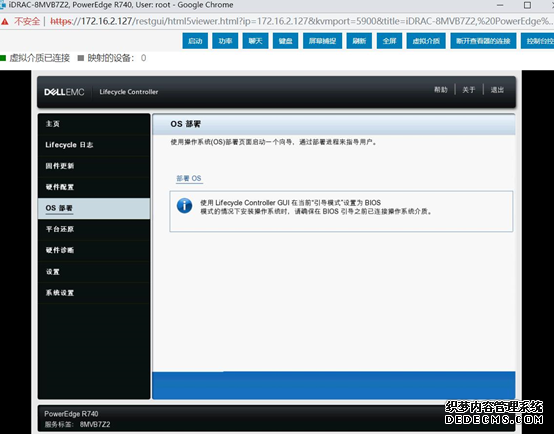554x434 pixels.
Task: Click the 启动 (Boot) toolbar button
Action: coord(195,41)
